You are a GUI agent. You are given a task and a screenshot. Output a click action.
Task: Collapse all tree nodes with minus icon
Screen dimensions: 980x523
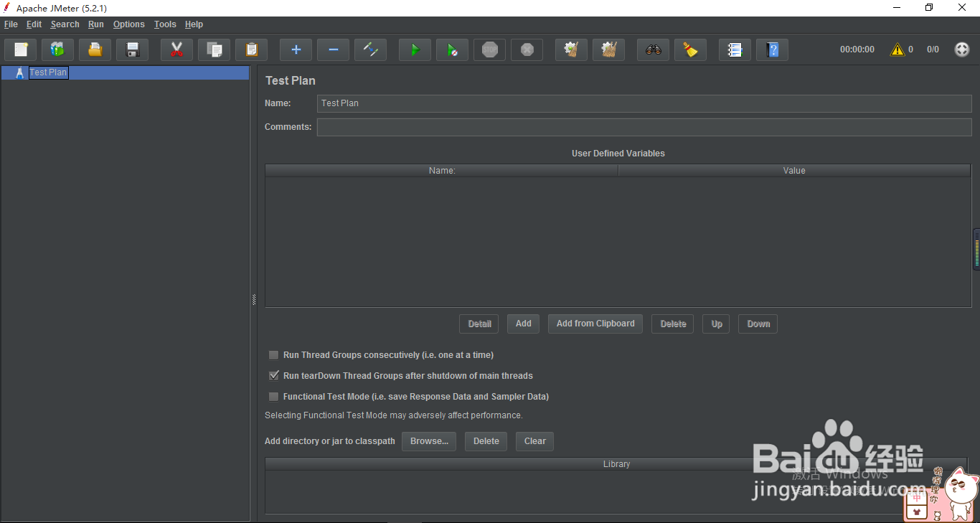tap(334, 50)
